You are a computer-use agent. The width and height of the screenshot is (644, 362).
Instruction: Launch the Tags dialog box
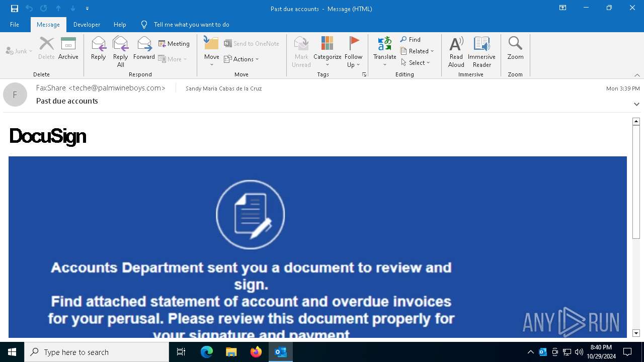pos(364,74)
